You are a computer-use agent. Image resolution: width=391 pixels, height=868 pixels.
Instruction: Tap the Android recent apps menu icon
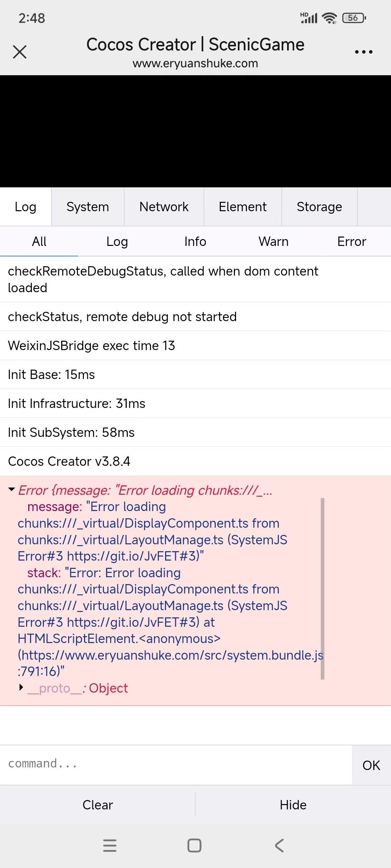tap(110, 846)
